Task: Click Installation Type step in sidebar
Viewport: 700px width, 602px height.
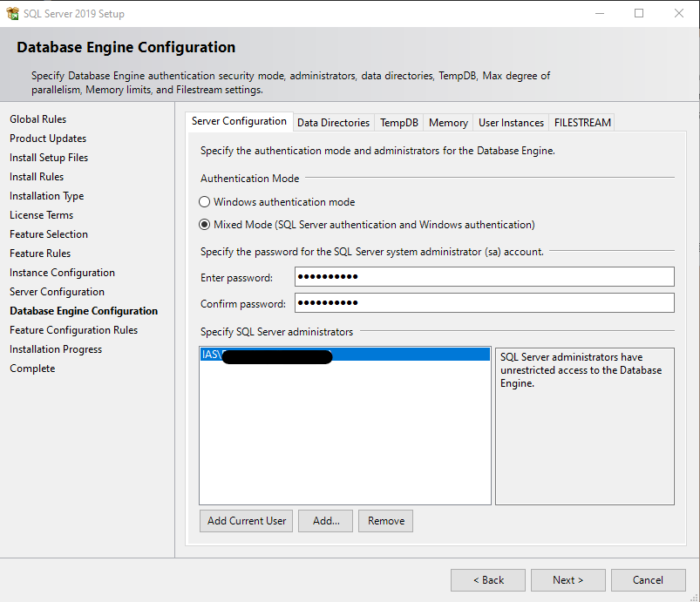Action: pyautogui.click(x=47, y=196)
